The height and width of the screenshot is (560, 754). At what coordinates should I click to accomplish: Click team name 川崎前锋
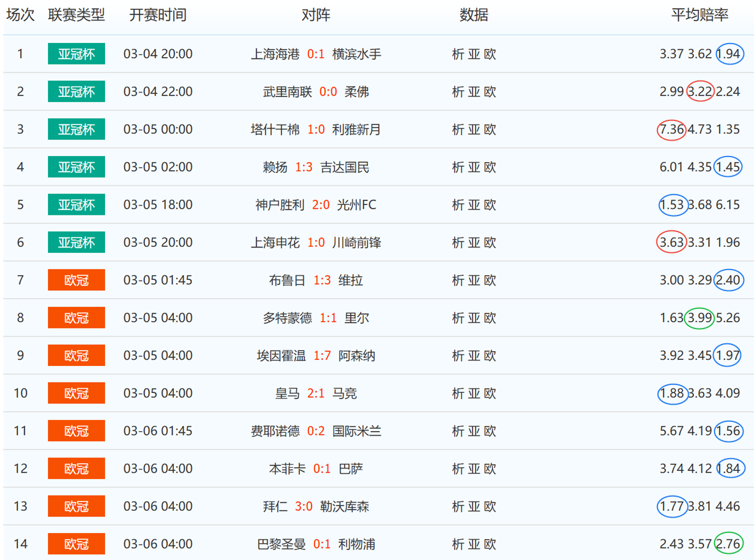point(356,243)
